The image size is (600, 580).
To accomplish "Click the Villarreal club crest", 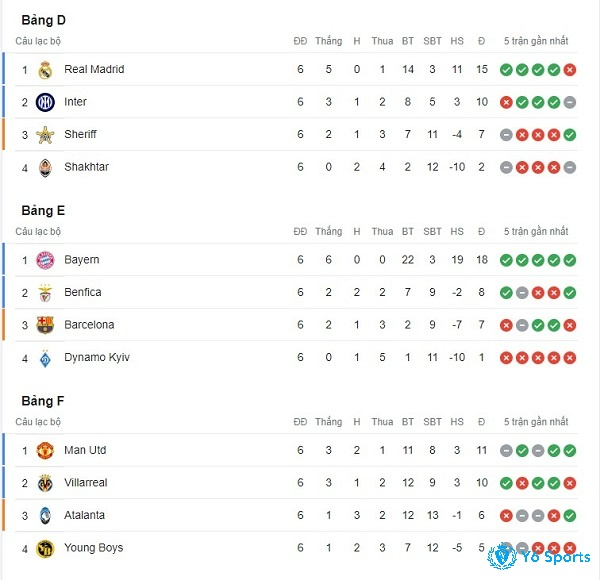I will (x=45, y=483).
